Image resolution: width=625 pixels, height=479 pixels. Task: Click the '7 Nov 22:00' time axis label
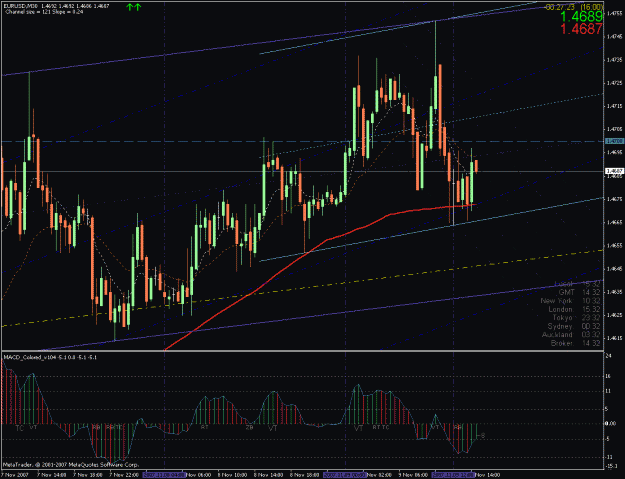coord(124,475)
